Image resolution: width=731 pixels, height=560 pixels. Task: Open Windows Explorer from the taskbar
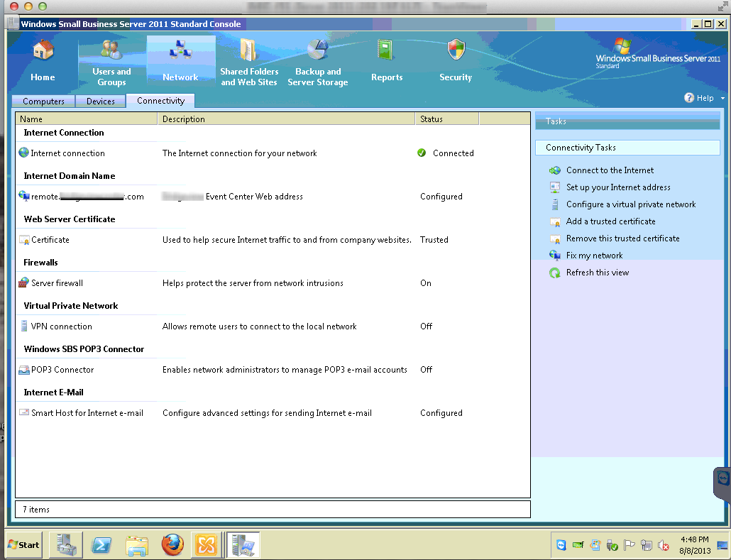pos(137,544)
